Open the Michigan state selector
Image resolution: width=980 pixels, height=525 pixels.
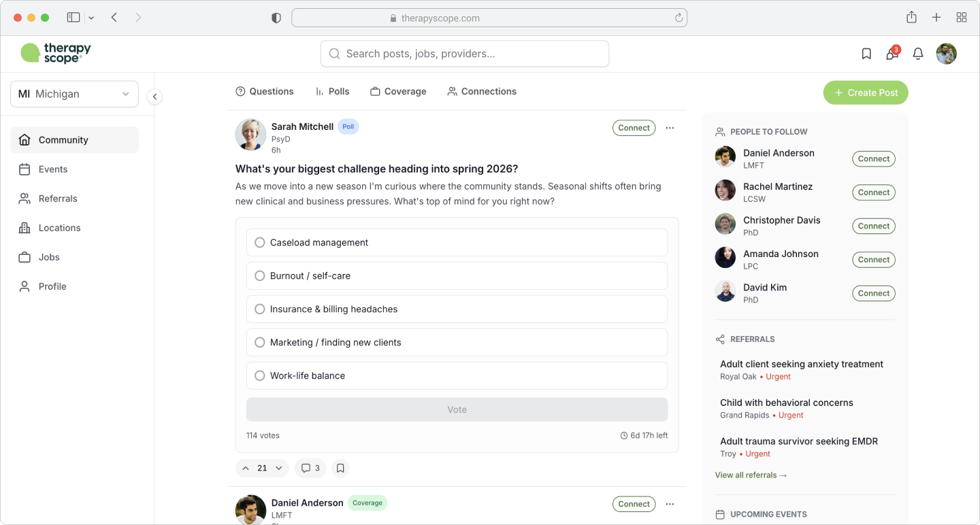tap(73, 93)
